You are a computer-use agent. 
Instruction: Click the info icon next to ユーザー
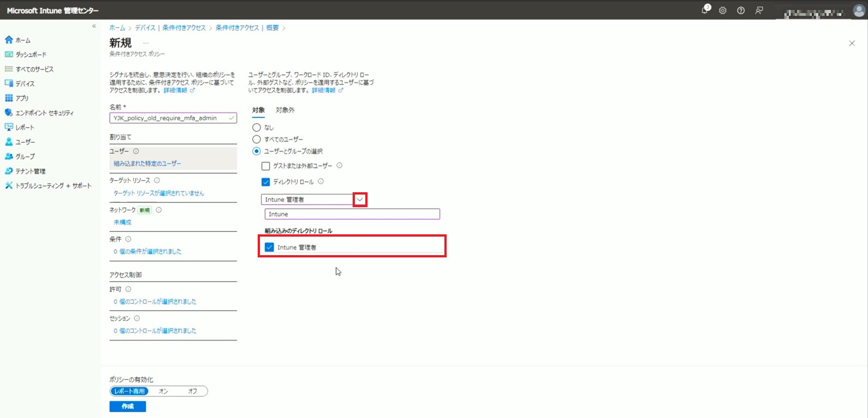(x=136, y=151)
